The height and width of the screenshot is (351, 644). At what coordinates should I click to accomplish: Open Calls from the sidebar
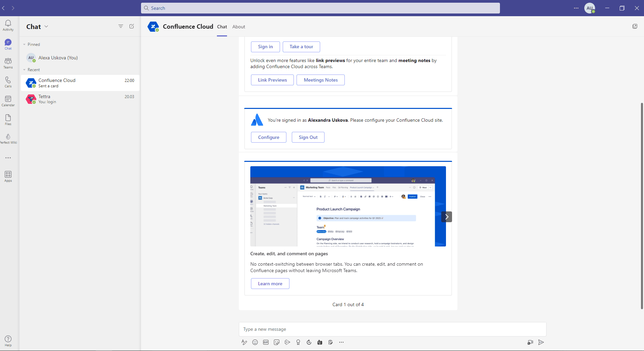(x=8, y=82)
